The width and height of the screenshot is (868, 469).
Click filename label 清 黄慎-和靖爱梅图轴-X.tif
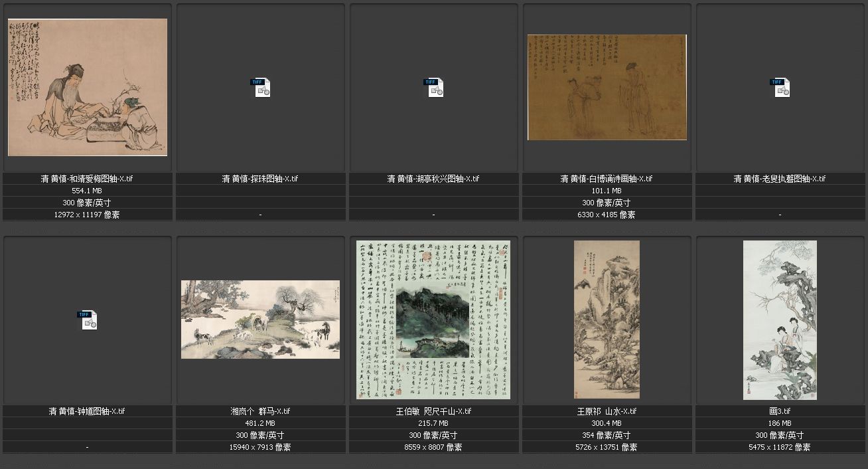point(88,179)
